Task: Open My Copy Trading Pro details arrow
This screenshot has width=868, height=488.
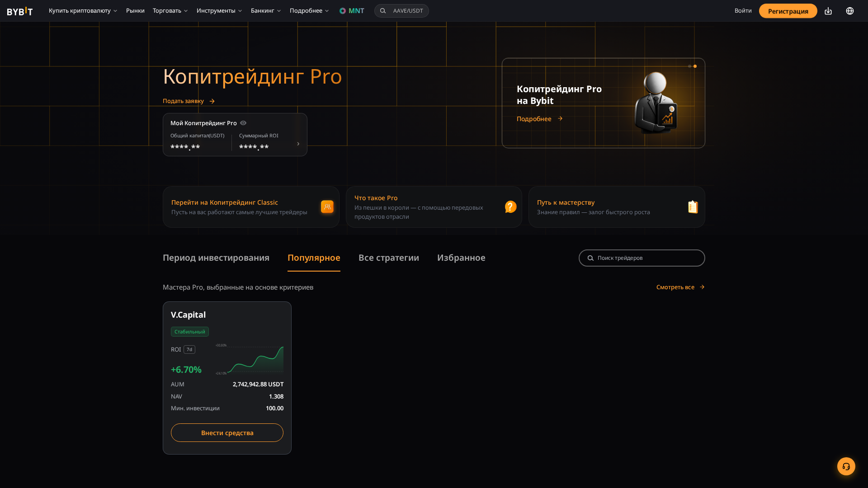Action: click(x=298, y=144)
